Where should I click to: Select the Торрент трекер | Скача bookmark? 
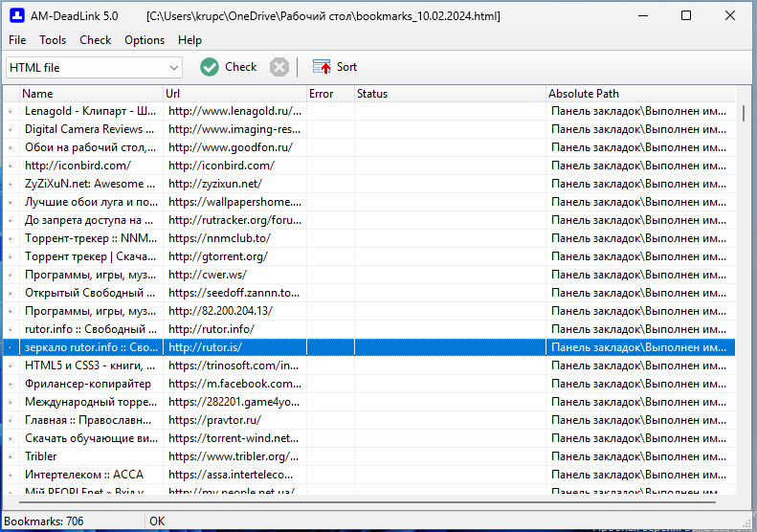[368, 256]
